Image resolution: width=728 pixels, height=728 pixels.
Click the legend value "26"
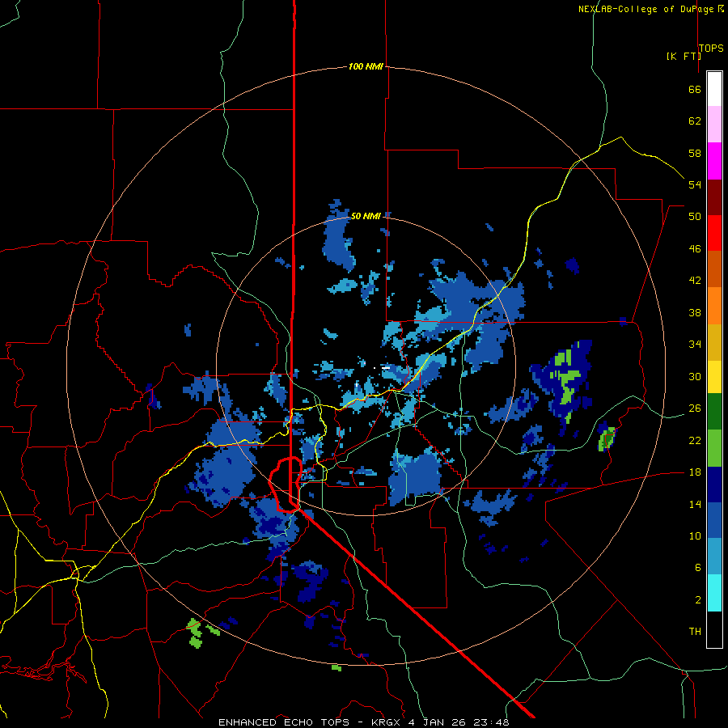point(695,408)
